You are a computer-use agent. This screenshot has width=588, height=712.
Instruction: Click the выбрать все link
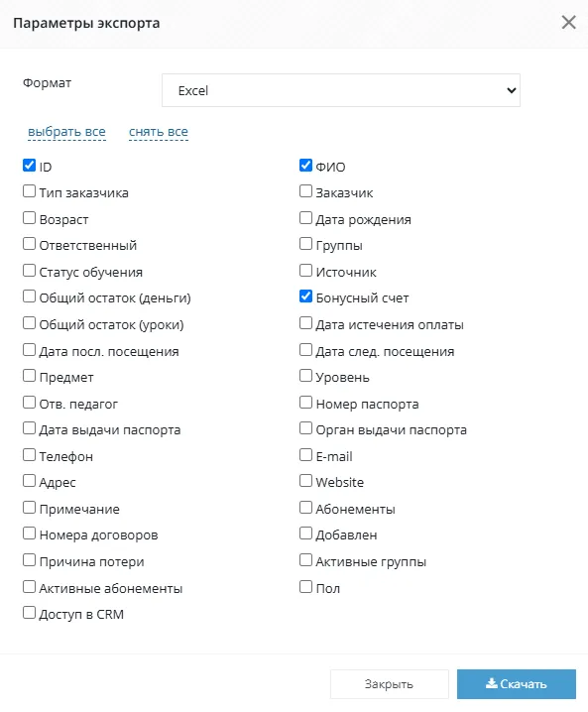point(66,132)
